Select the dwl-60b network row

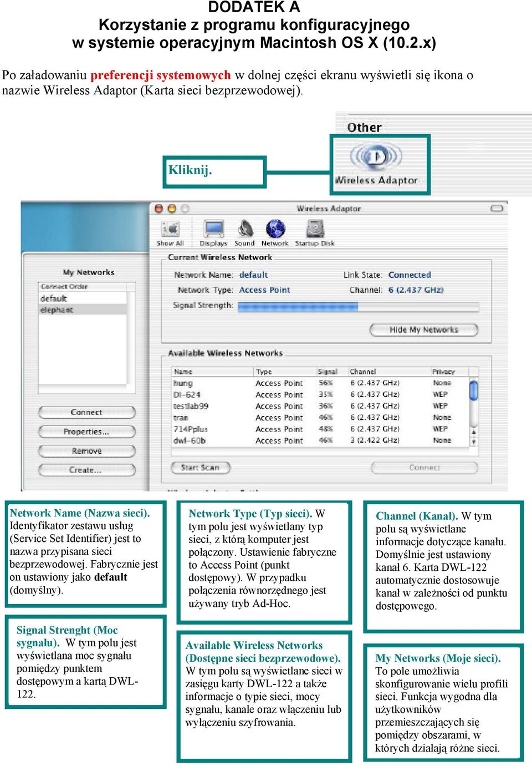coord(320,440)
